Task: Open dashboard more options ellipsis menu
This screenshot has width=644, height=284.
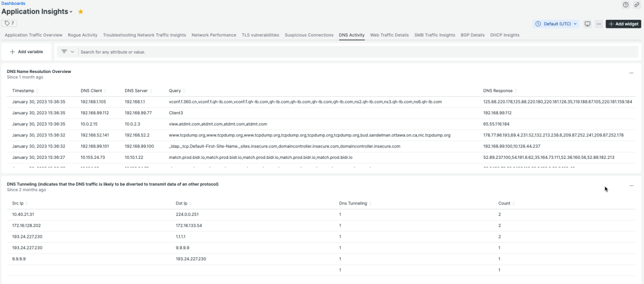Action: tap(598, 24)
